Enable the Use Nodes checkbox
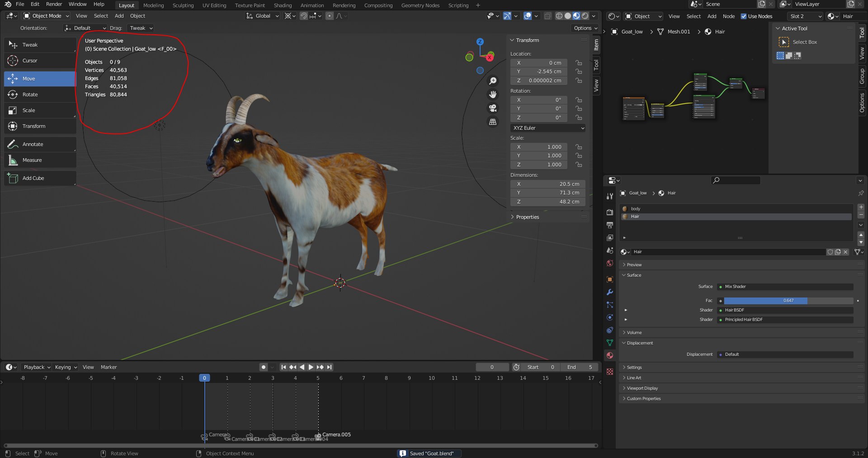Viewport: 868px width, 458px height. (x=744, y=16)
